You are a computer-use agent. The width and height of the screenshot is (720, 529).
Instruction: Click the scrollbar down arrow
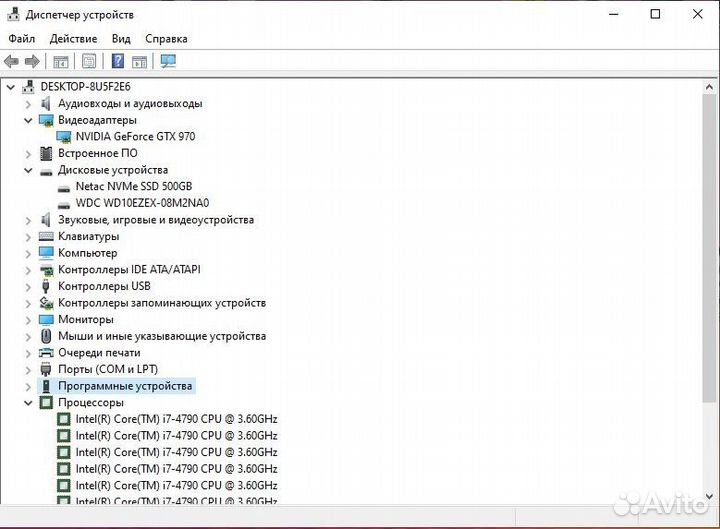(709, 497)
